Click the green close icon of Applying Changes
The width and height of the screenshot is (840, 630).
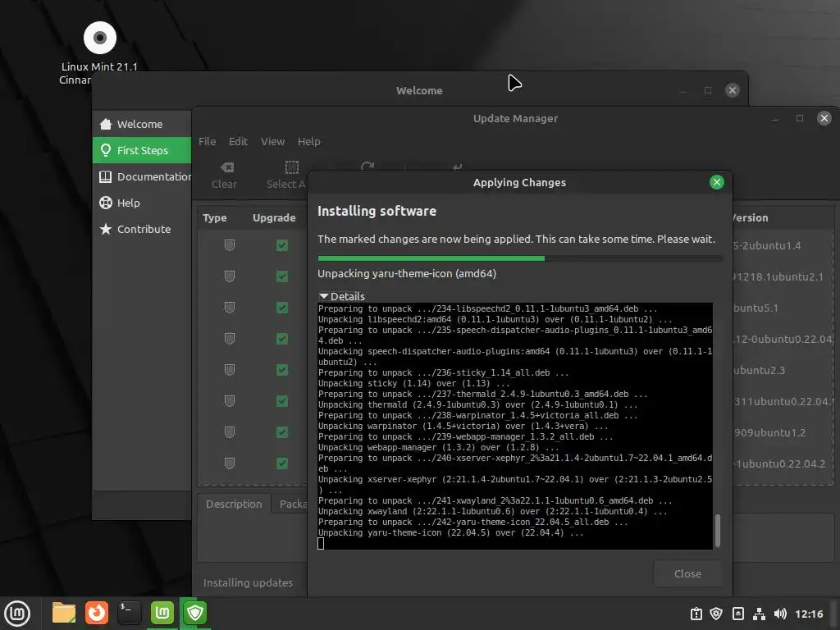click(716, 182)
